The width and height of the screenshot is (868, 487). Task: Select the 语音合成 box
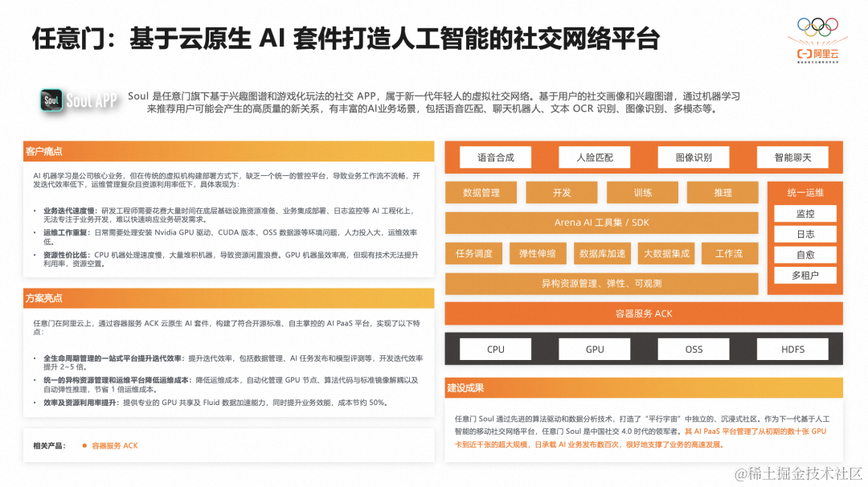[495, 158]
